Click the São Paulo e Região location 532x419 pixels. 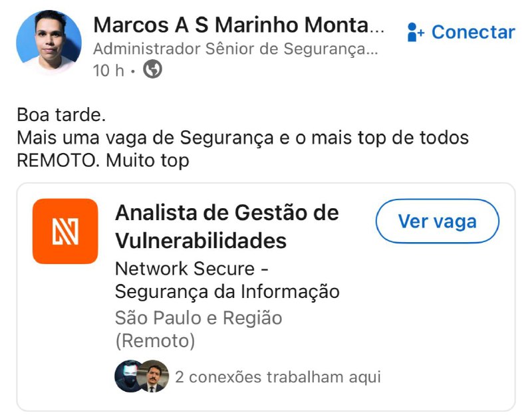pyautogui.click(x=198, y=318)
